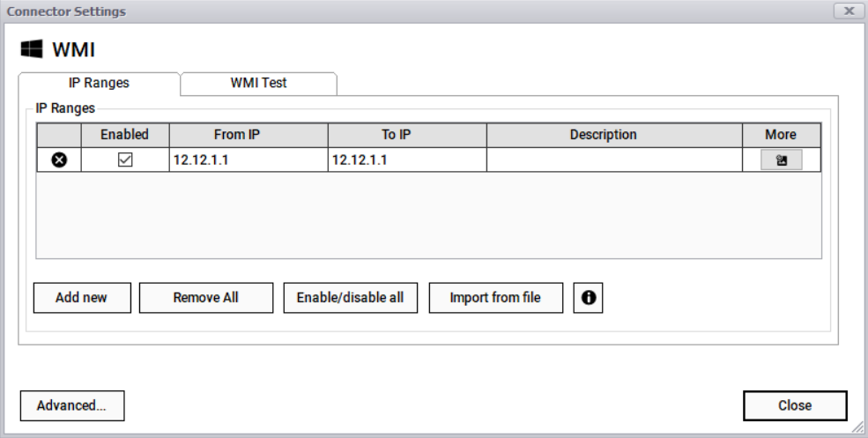Toggle all ranges with Enable/disable all

point(350,298)
